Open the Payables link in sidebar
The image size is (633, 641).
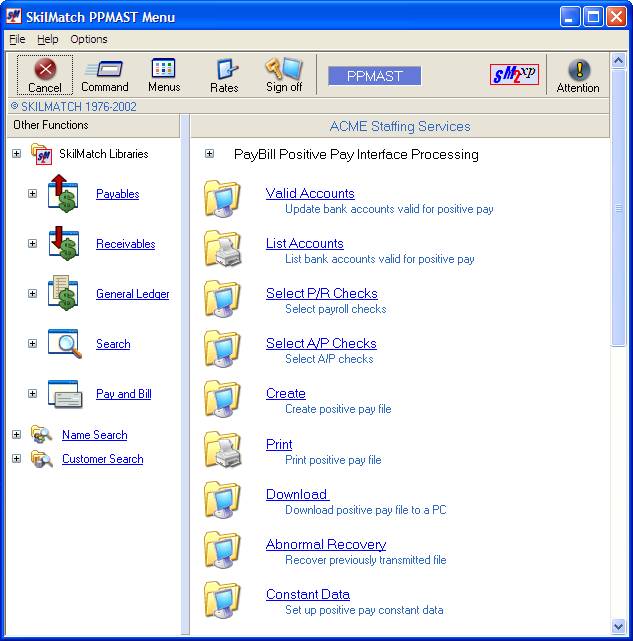point(118,194)
